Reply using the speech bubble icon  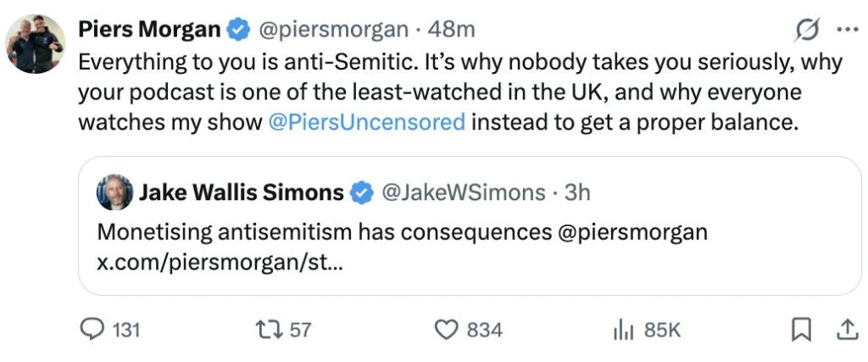point(93,329)
